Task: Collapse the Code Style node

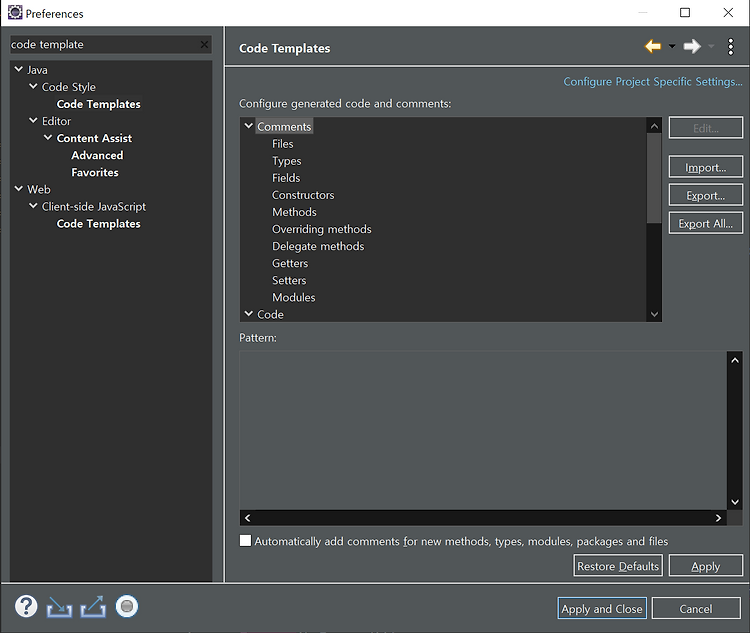Action: point(33,87)
